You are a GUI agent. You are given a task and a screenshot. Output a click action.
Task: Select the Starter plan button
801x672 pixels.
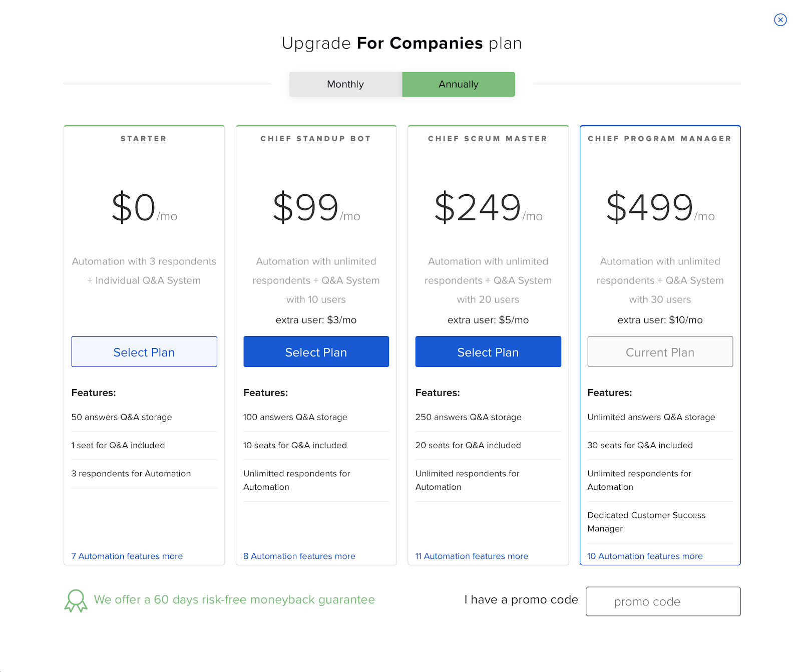click(x=144, y=352)
